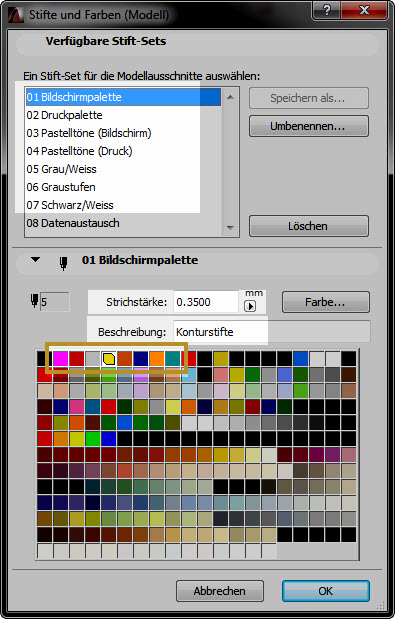
Task: Click the Beschreibung field containing Konturstifte
Action: [272, 332]
